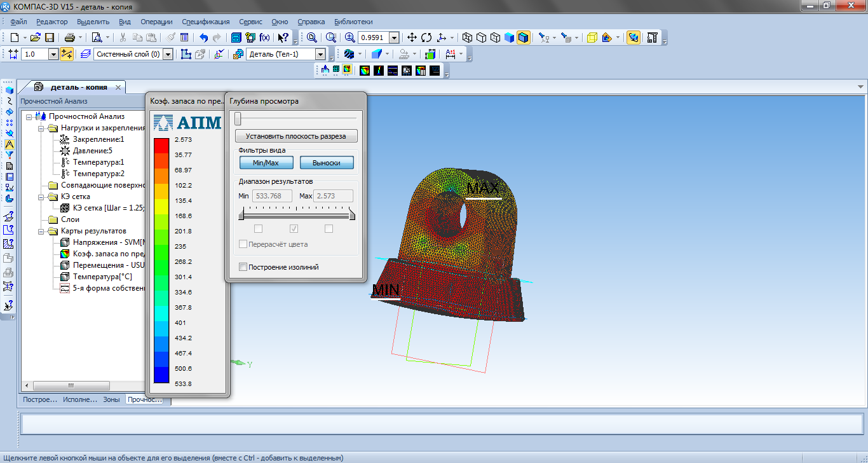Click the Min value field 533.768
The width and height of the screenshot is (868, 463).
pos(273,196)
